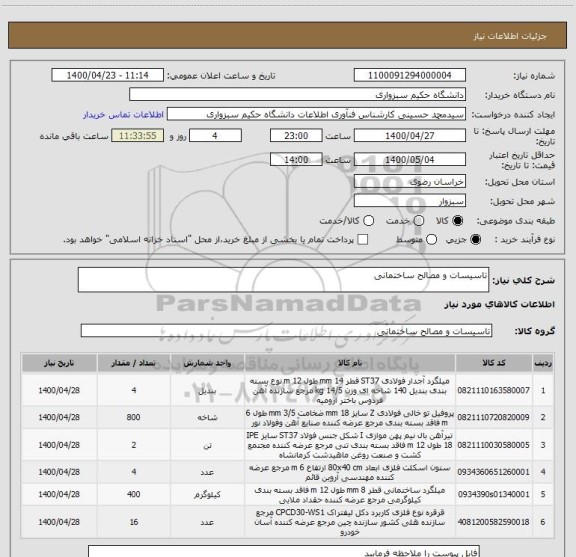The image size is (576, 557).
Task: Click the میلگرد آجدار فولادی ST37 item name
Action: click(350, 390)
